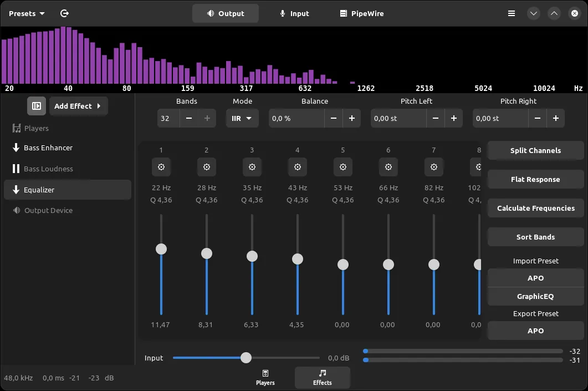Click the Bass Loudness pause icon
Viewport: 588px width, 391px height.
point(16,169)
